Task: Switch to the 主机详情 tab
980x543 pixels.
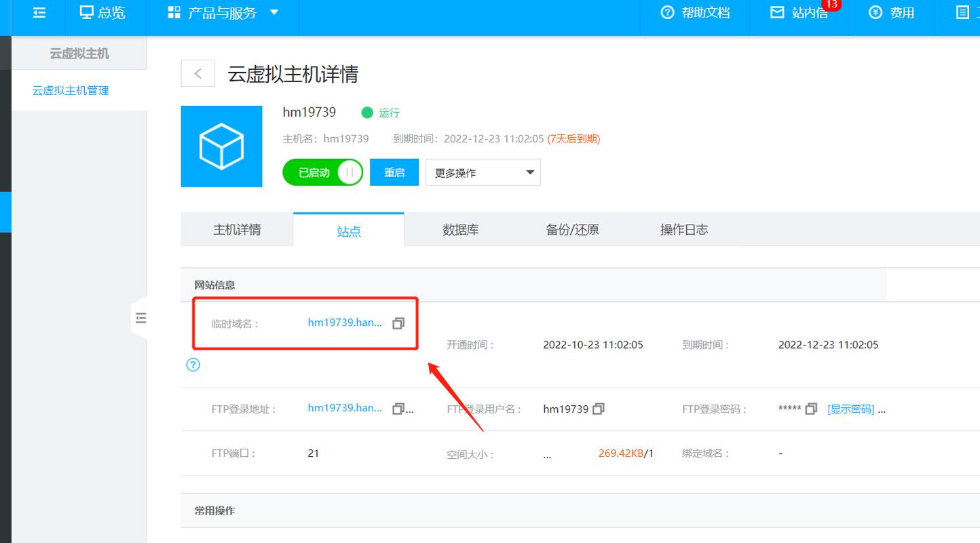Action: tap(237, 229)
